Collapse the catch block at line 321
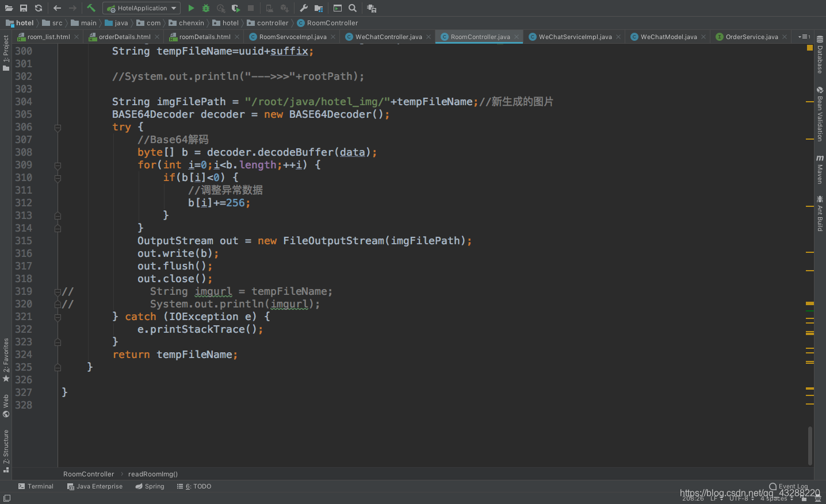Screen dimensions: 826x504 (58, 317)
